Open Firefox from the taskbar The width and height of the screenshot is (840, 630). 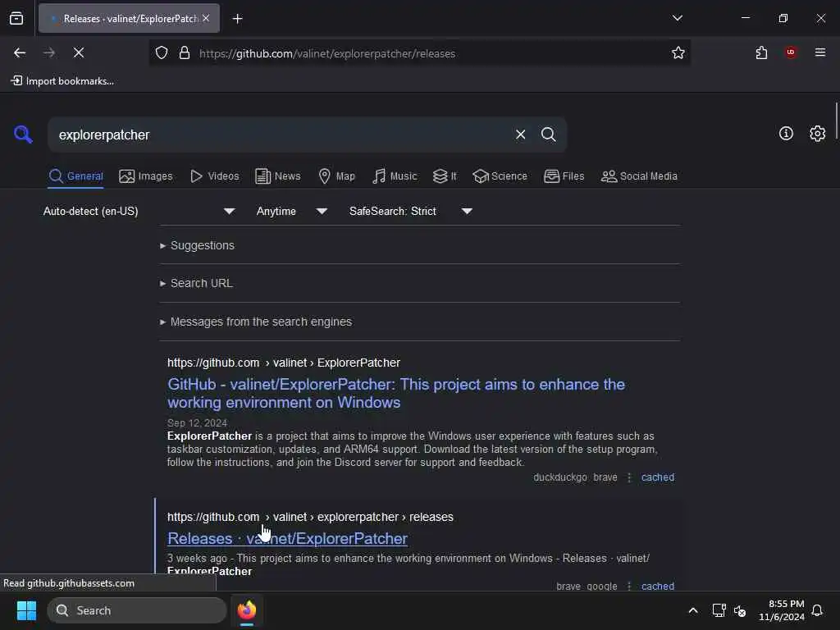pos(246,610)
